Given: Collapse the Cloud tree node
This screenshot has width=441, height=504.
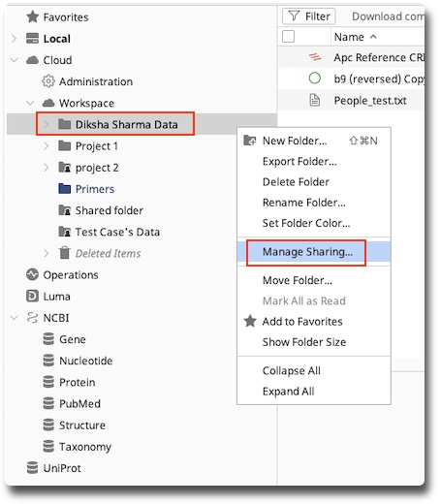Looking at the screenshot, I should [15, 60].
